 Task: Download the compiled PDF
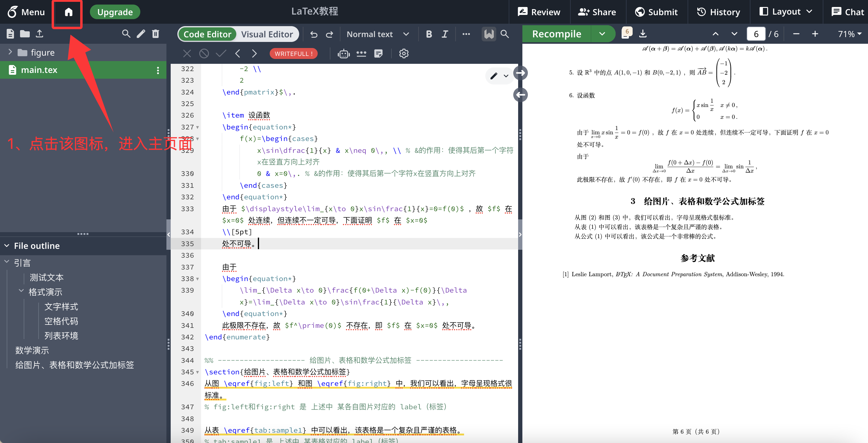(643, 34)
